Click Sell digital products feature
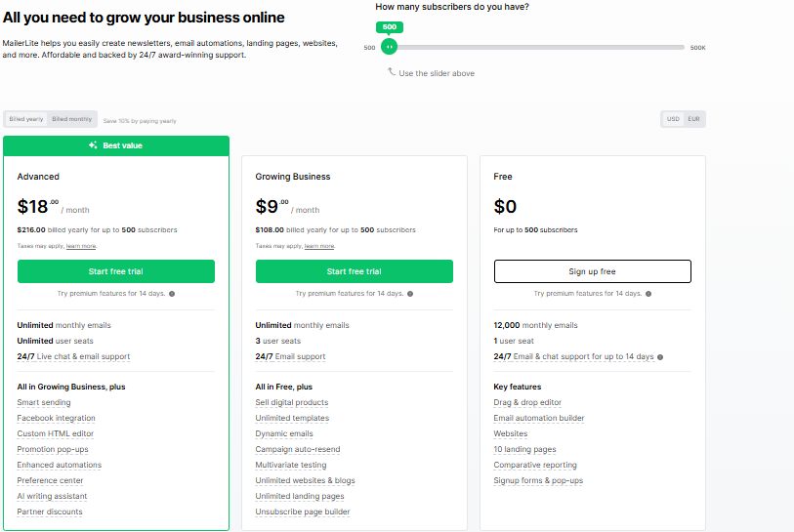The width and height of the screenshot is (794, 532). 292,402
